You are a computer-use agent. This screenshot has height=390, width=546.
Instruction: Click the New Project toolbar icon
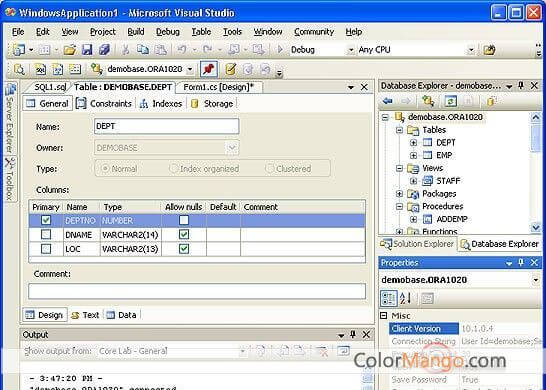point(19,50)
